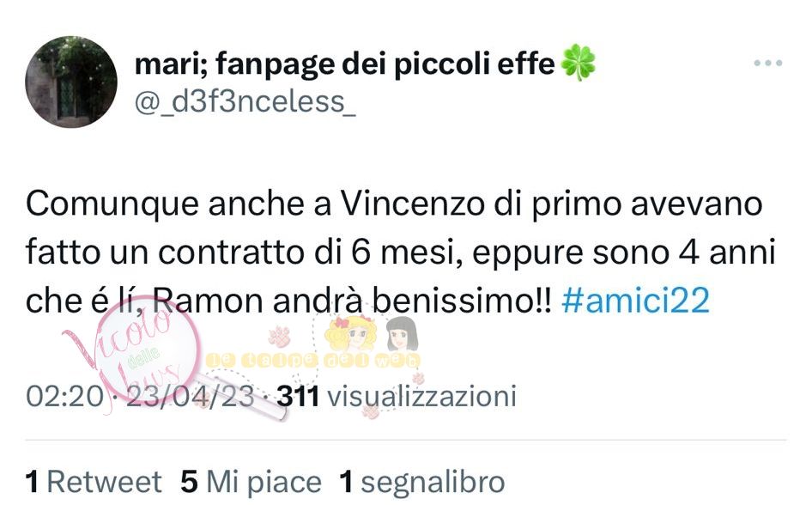The height and width of the screenshot is (505, 812).
Task: Open the three-dot more options menu
Action: coord(768,64)
